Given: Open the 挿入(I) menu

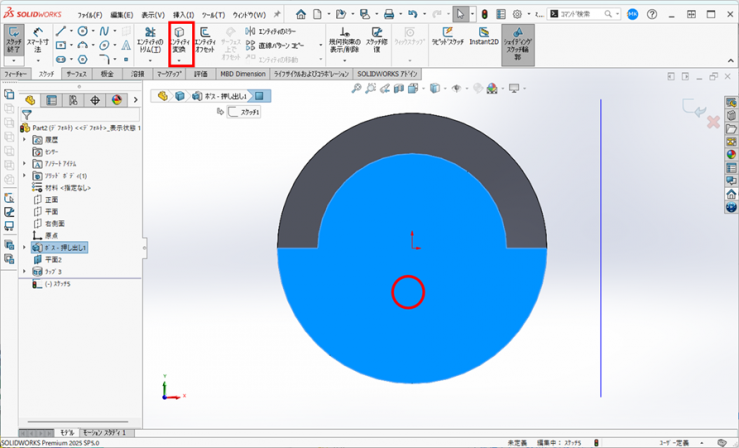Looking at the screenshot, I should [183, 15].
